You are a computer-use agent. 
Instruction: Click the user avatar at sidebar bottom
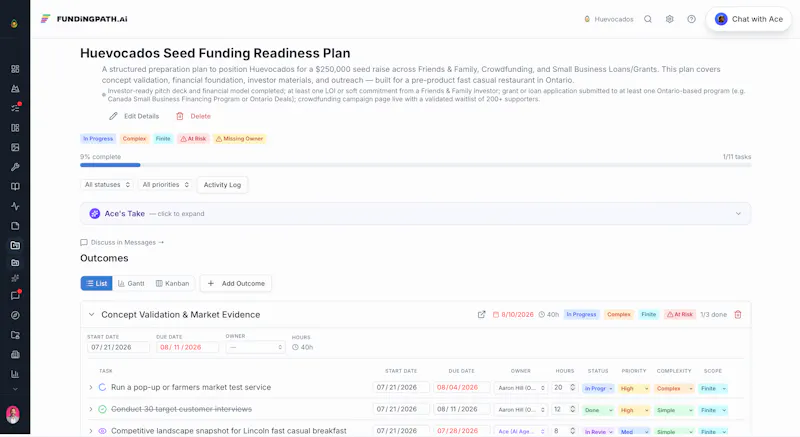click(13, 415)
